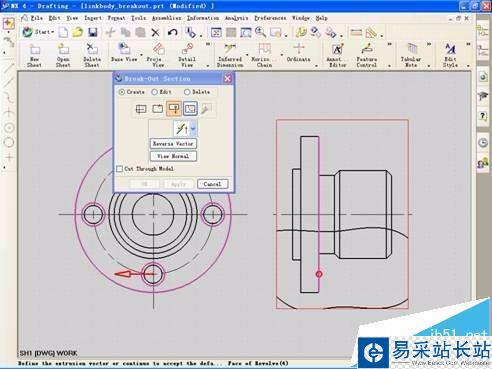Open the View menu
The image size is (492, 369).
point(72,18)
